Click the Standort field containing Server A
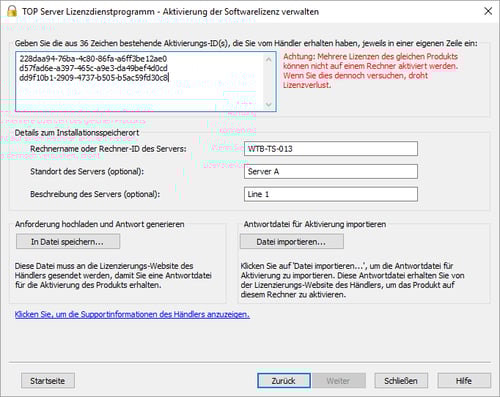500x397 pixels. [x=331, y=171]
